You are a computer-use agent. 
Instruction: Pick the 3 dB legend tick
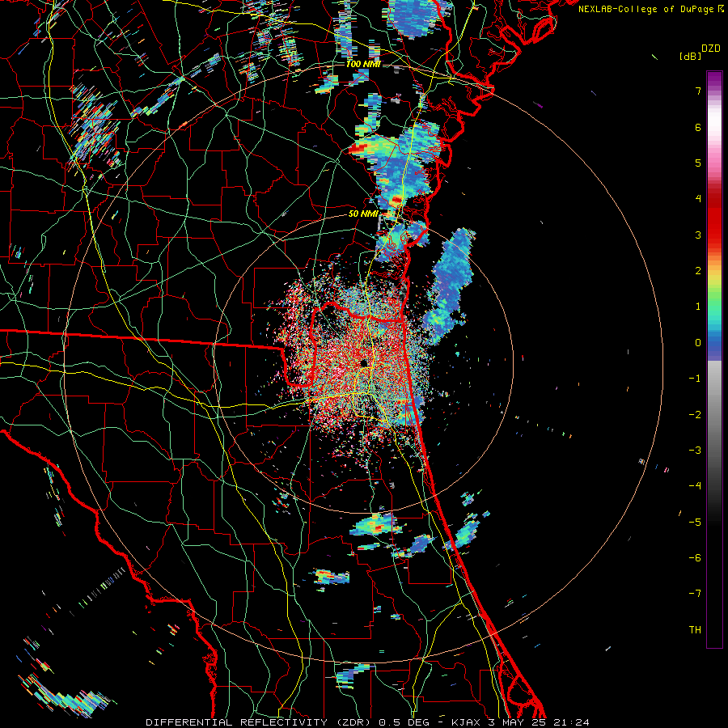tap(698, 235)
